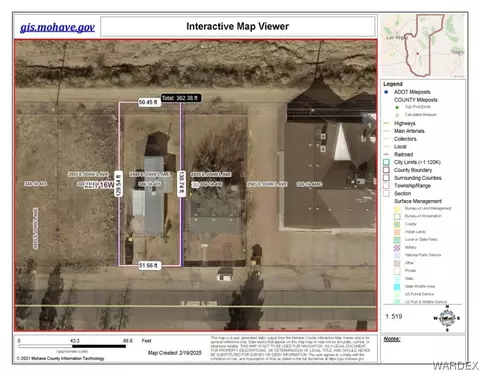480x376 pixels.
Task: Click the County Boundary square symbol
Action: [x=386, y=170]
